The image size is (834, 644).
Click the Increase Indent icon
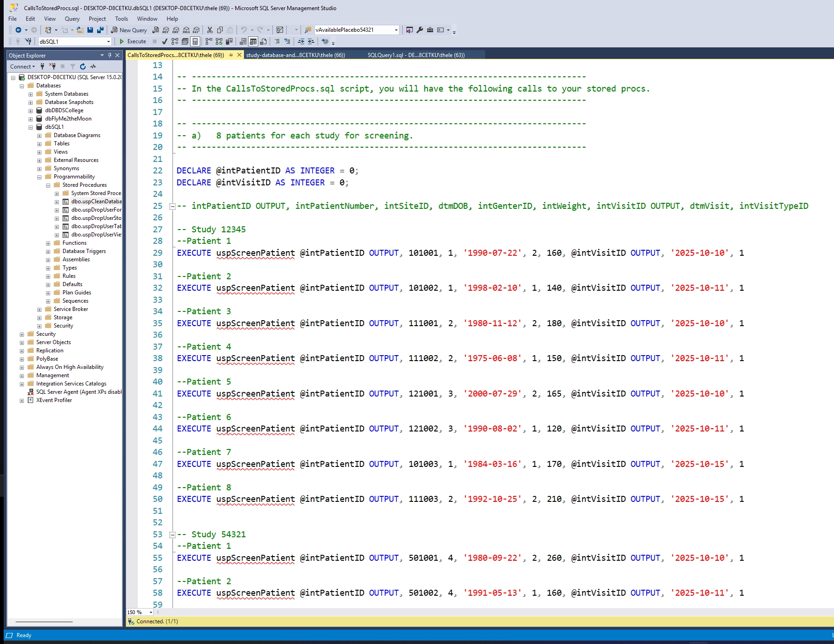(x=311, y=41)
